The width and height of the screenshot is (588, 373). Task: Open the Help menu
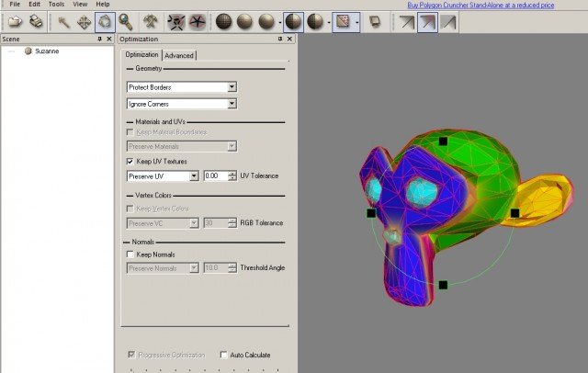coord(103,5)
